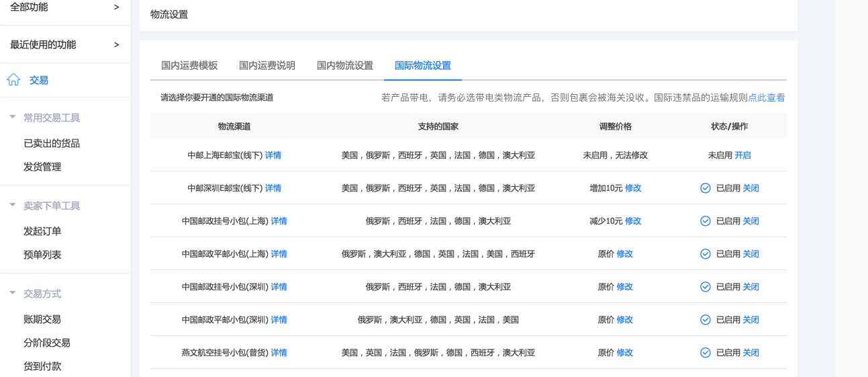Click 关闭 for 中邮深圳E邮宝(线下)
Image resolution: width=868 pixels, height=377 pixels.
(x=751, y=188)
